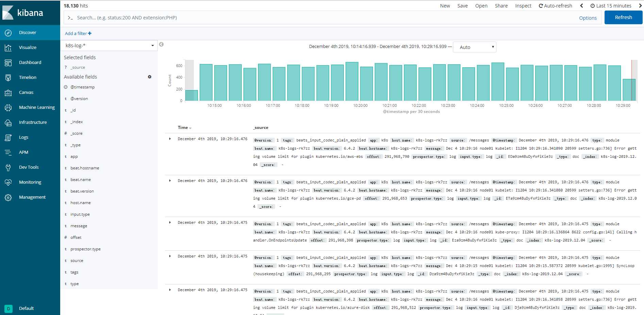
Task: Click Auto-refresh in the top menu
Action: (556, 6)
